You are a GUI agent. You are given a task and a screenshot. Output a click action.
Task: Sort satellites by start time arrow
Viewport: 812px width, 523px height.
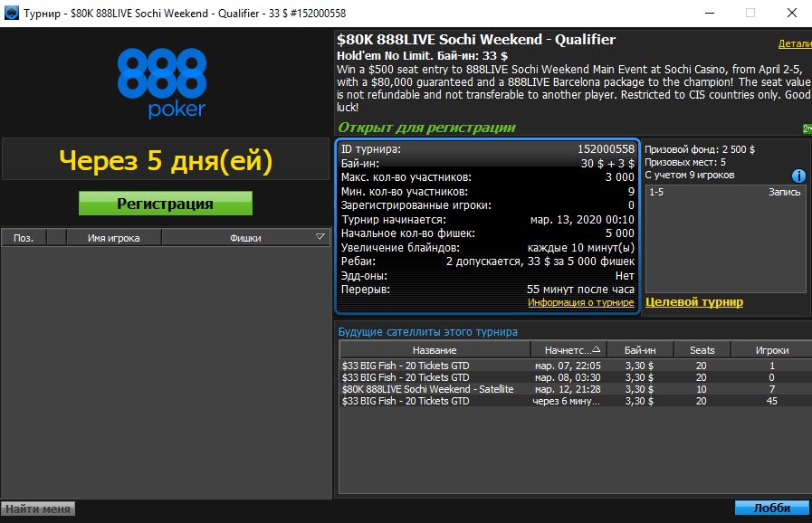tap(596, 349)
